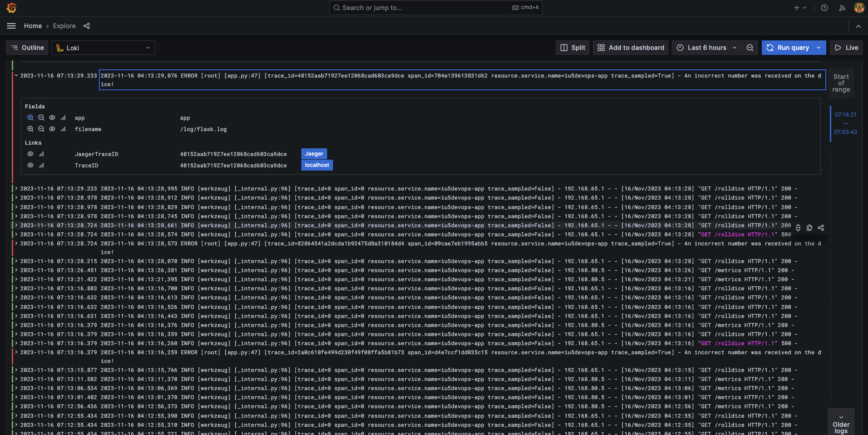Open the share log line shortcut icon
The width and height of the screenshot is (868, 435).
820,228
